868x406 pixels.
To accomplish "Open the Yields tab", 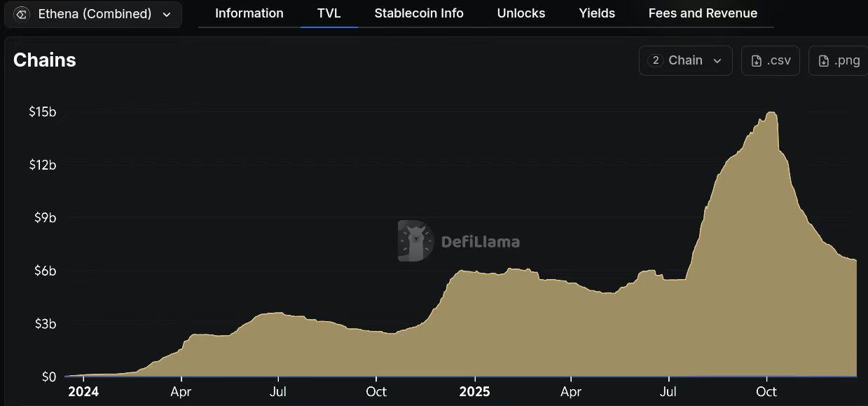I will click(x=597, y=13).
